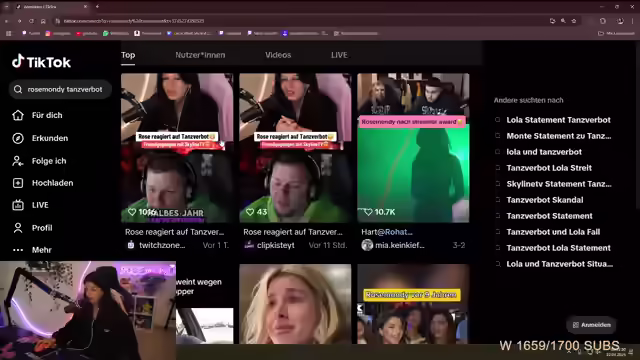Open Profil person icon
Viewport: 640px width, 360px height.
(x=18, y=228)
